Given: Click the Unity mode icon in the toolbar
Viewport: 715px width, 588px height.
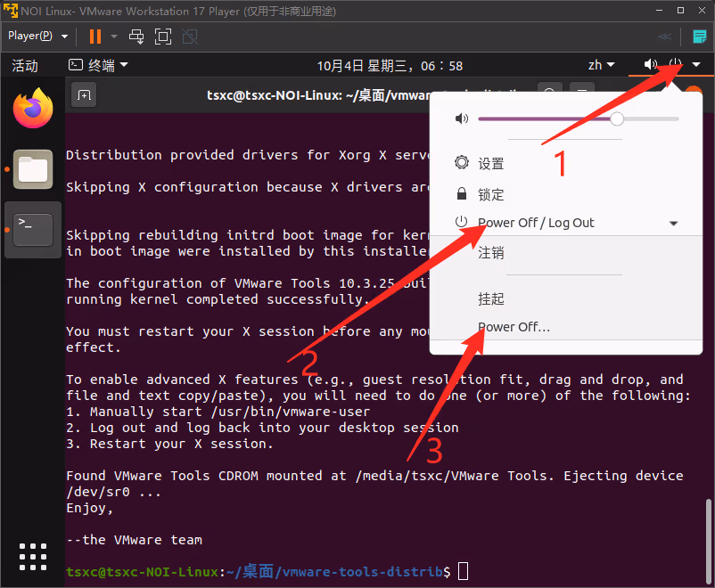Looking at the screenshot, I should 189,37.
